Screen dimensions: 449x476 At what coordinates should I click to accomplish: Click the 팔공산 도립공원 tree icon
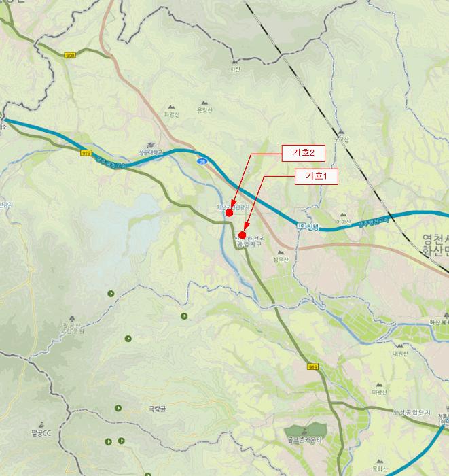pos(72,318)
